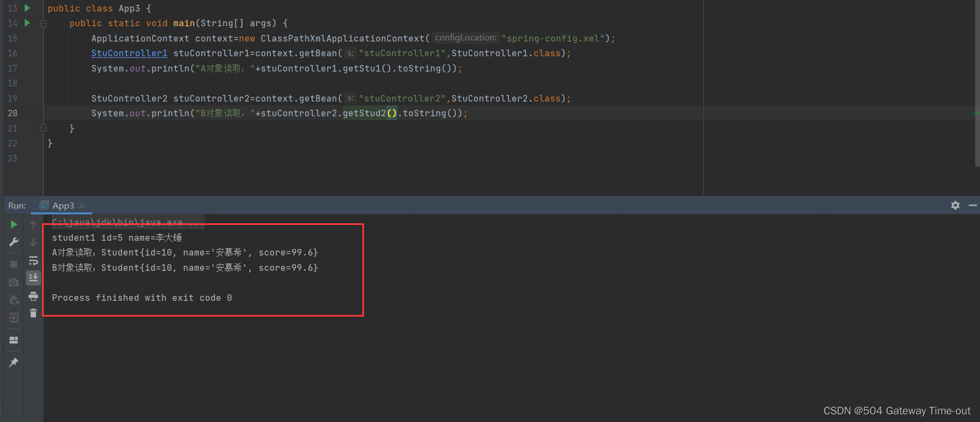Toggle Scroll to End of console
This screenshot has height=422, width=980.
pyautogui.click(x=33, y=278)
